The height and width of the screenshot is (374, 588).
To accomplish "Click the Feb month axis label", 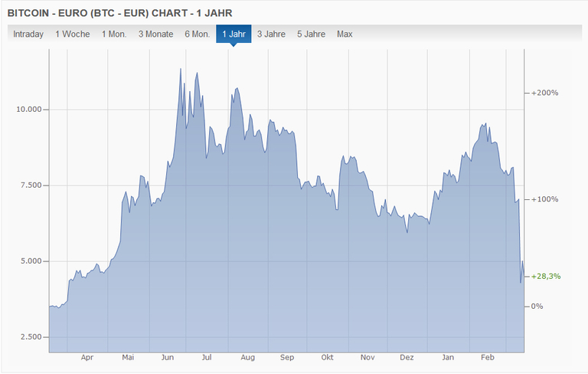I will tap(487, 357).
